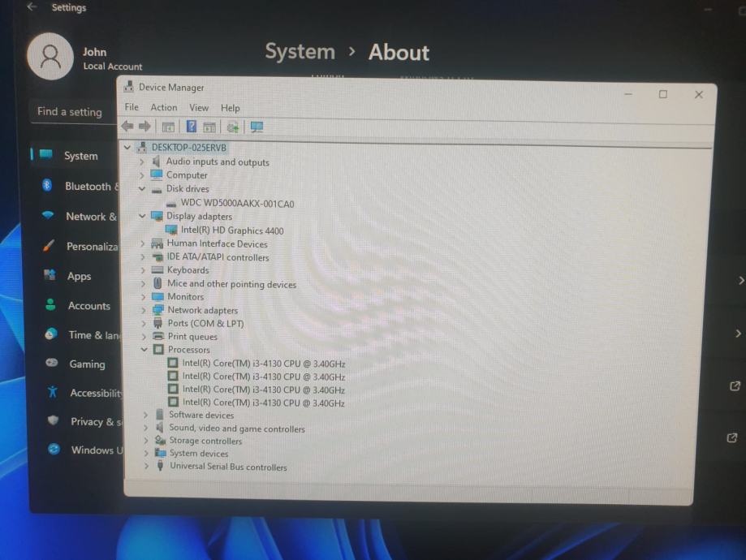The width and height of the screenshot is (746, 560).
Task: Click the Windows Update icon in Settings sidebar
Action: point(54,449)
